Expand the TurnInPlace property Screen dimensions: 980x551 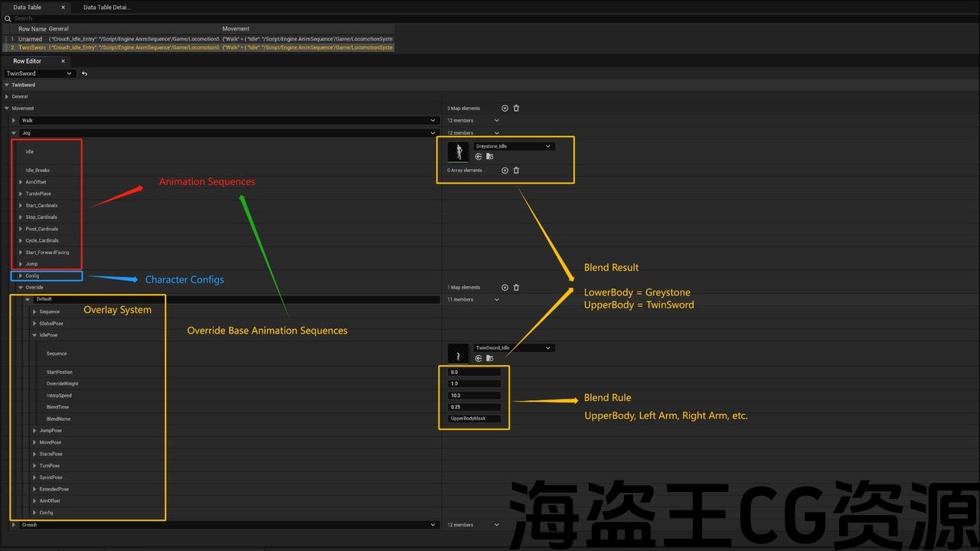coord(21,194)
